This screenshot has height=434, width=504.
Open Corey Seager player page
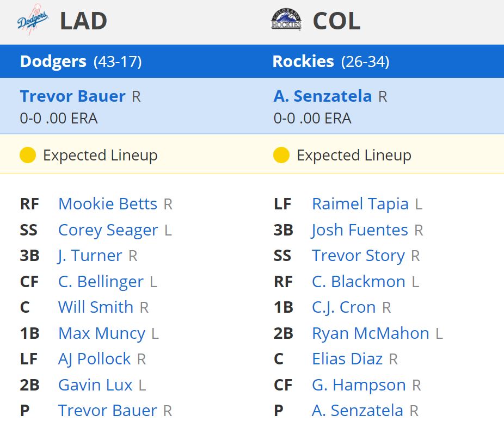point(108,230)
